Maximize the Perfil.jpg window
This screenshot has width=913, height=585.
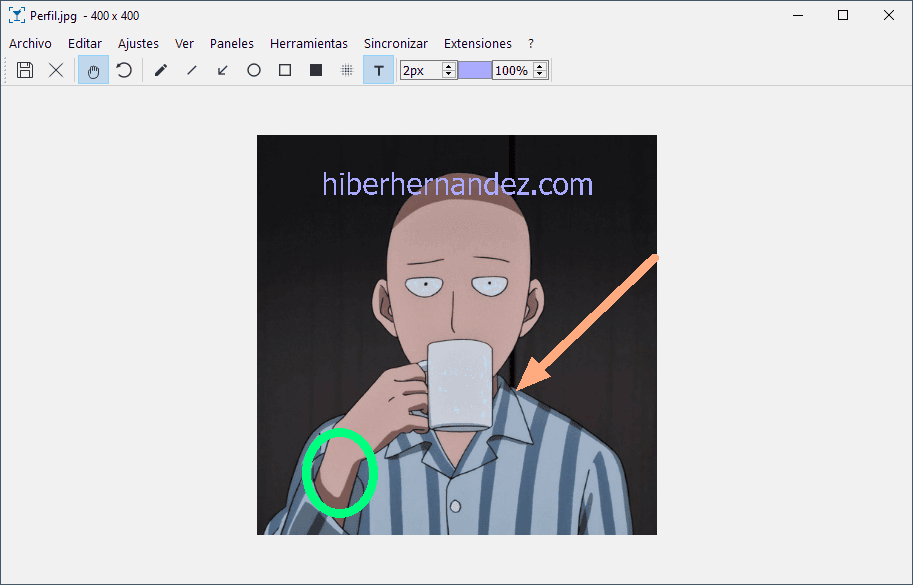pos(843,16)
